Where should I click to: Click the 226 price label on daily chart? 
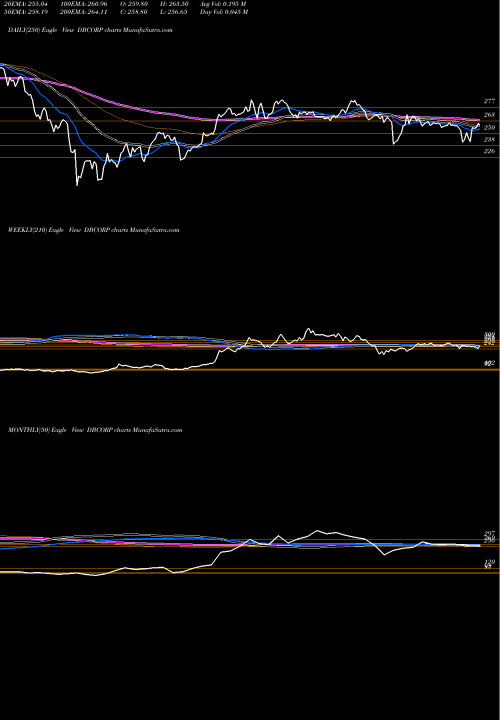(489, 151)
